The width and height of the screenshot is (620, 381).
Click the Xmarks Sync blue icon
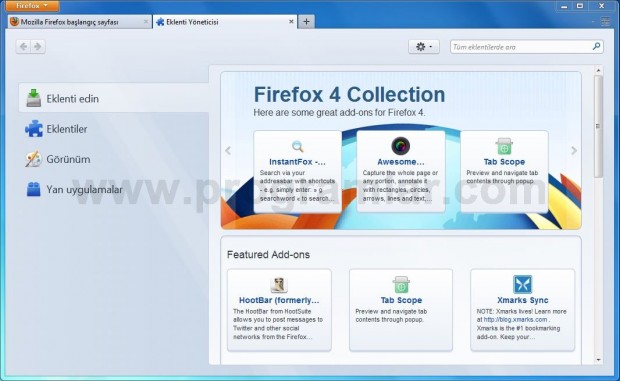[x=523, y=285]
